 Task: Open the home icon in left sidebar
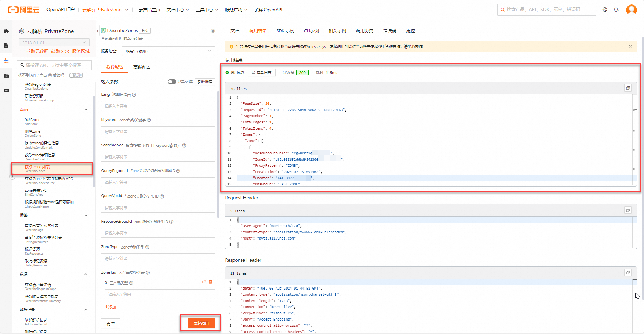[6, 31]
